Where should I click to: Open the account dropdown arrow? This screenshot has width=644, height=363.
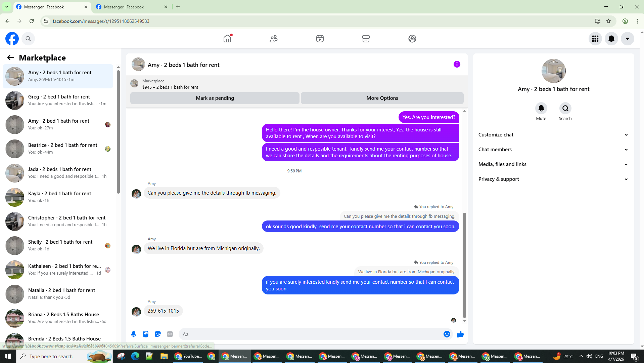[628, 39]
